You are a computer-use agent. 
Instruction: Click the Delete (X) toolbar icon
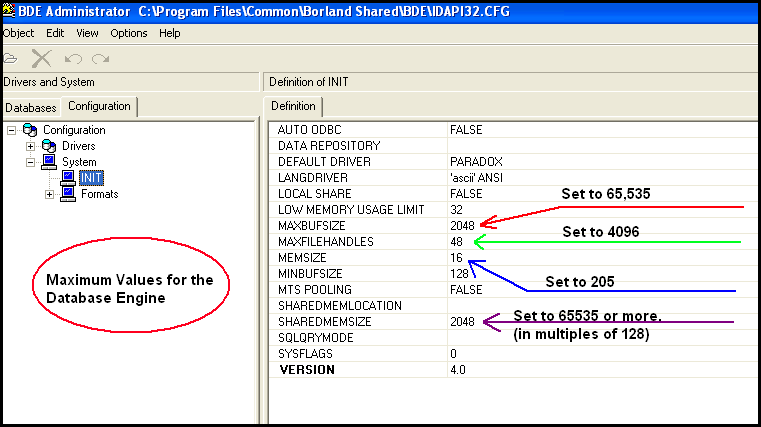pyautogui.click(x=41, y=58)
